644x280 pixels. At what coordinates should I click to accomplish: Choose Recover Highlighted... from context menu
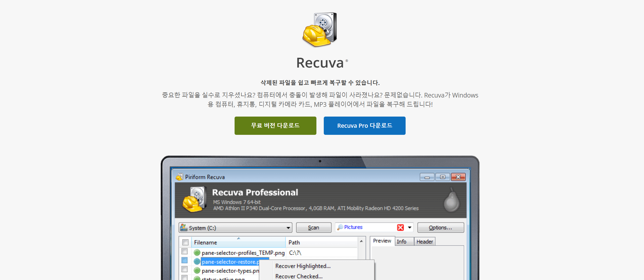click(x=303, y=266)
